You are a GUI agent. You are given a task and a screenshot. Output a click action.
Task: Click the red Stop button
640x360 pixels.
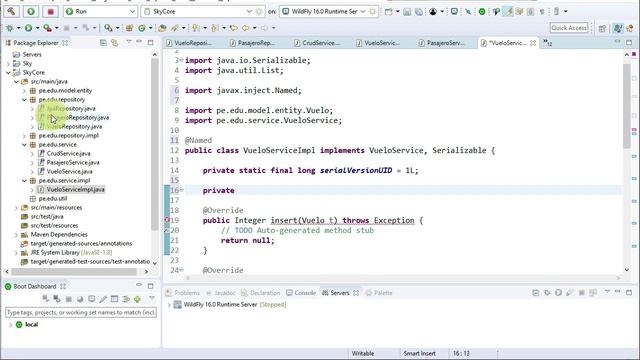tap(51, 11)
